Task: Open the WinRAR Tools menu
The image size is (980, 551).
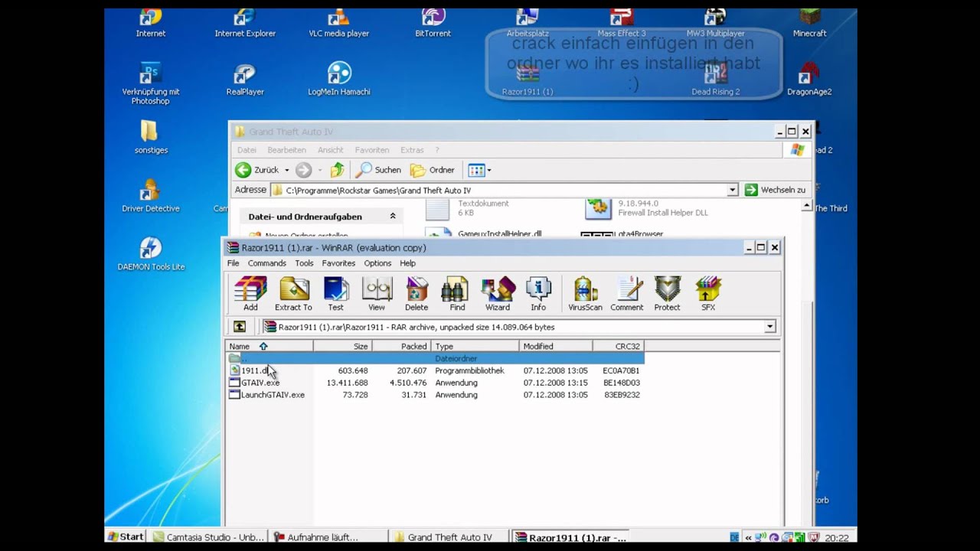Action: pos(304,263)
